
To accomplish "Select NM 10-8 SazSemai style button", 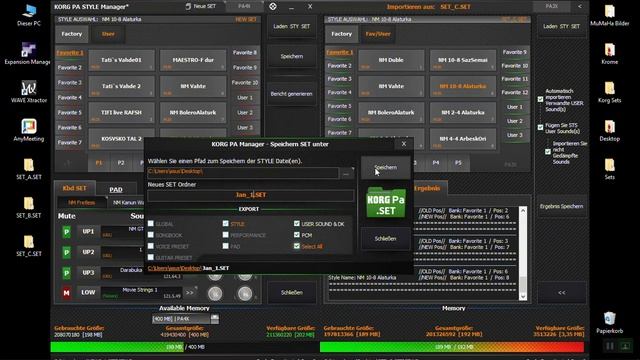I will click(463, 60).
